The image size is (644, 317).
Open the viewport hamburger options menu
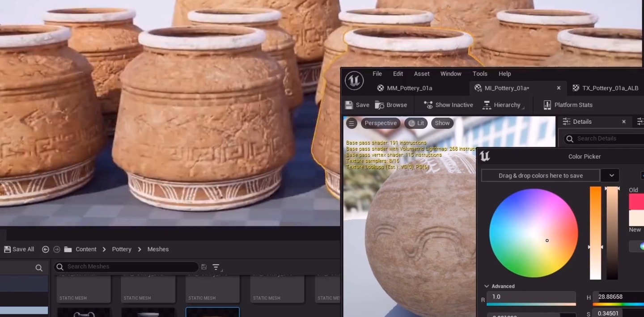coord(352,123)
